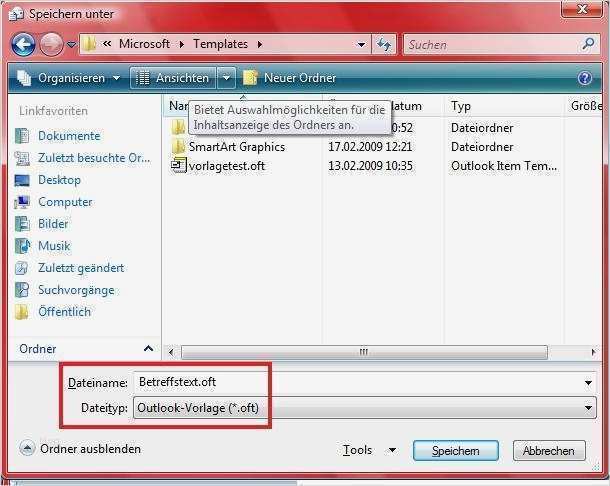
Task: Open Öffentlich folder in favorites
Action: (64, 312)
